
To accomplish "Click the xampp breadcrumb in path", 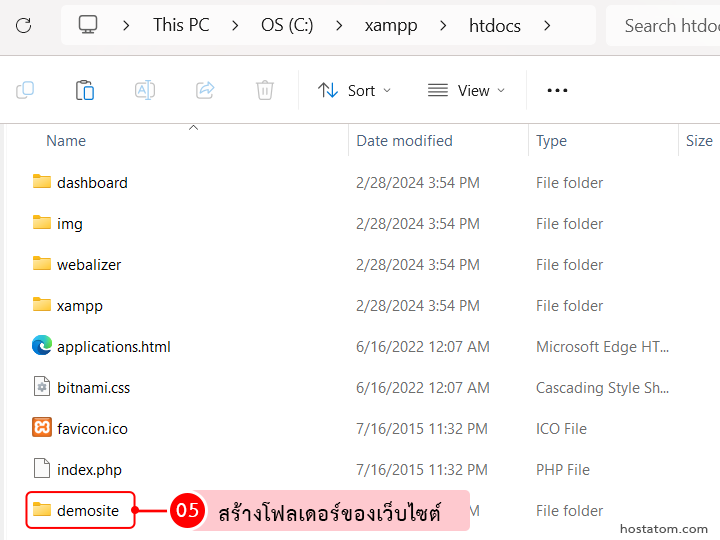I will click(x=391, y=25).
